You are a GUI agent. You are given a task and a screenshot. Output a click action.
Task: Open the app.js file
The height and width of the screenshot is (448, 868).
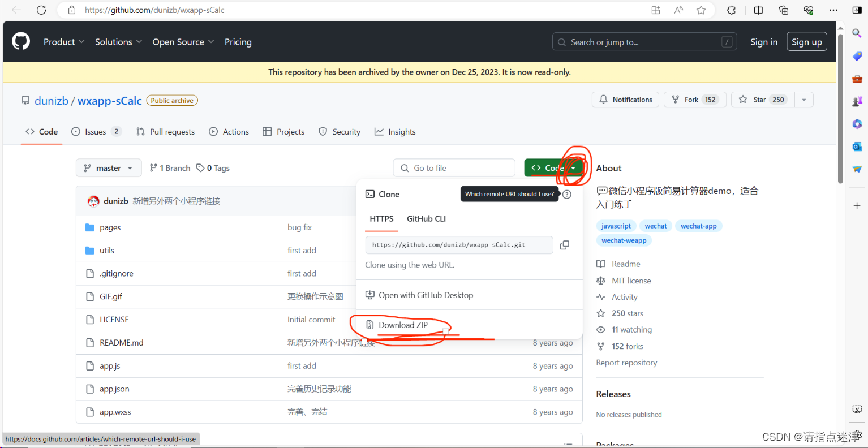pyautogui.click(x=110, y=366)
